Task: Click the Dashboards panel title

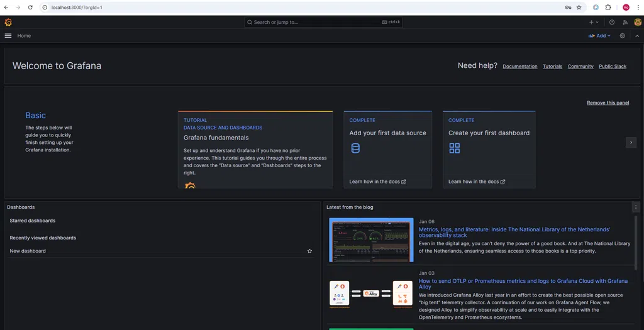Action: [x=21, y=207]
